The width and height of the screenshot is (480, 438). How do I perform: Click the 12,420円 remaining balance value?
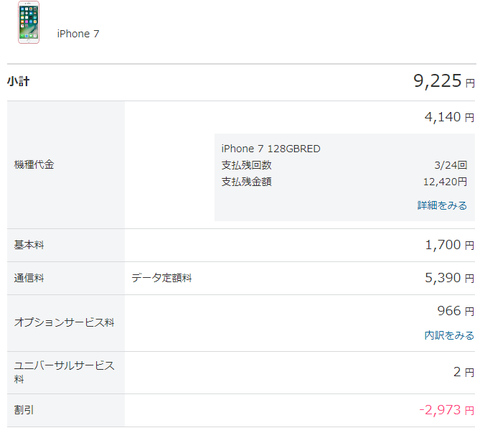click(445, 182)
